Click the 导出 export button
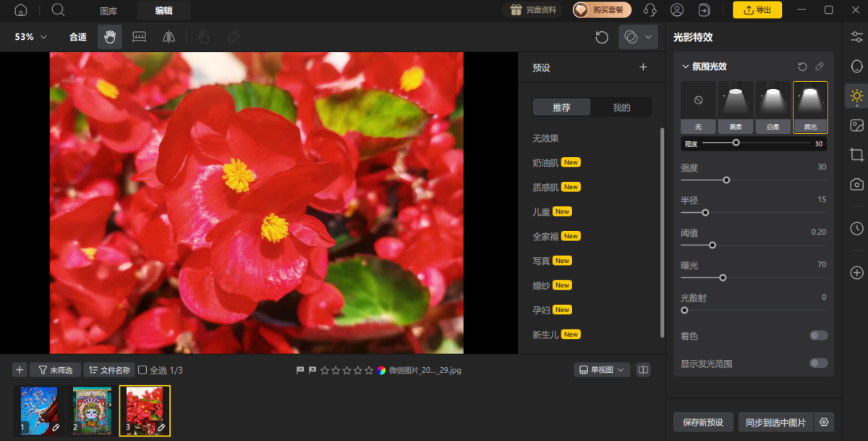 click(x=757, y=10)
